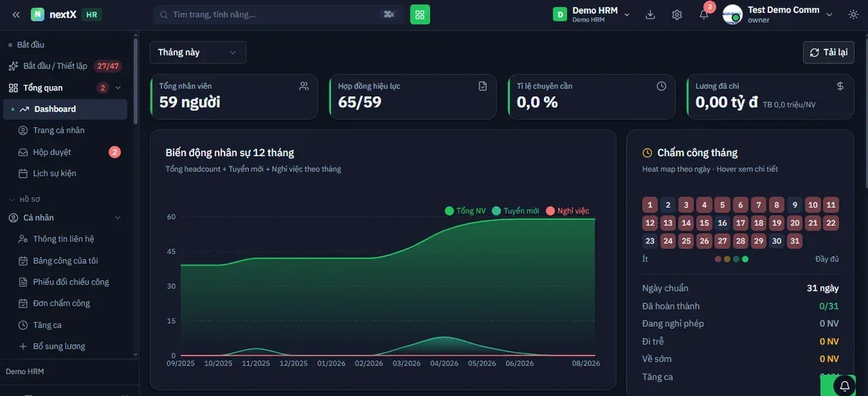The width and height of the screenshot is (868, 396).
Task: Select day 9 in attendance heat map
Action: pyautogui.click(x=795, y=205)
